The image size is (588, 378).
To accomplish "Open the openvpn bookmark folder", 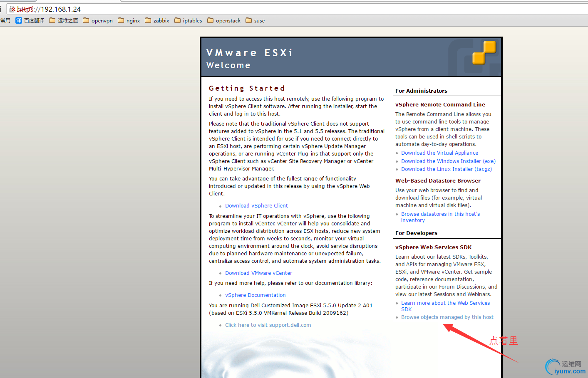I will (x=98, y=20).
